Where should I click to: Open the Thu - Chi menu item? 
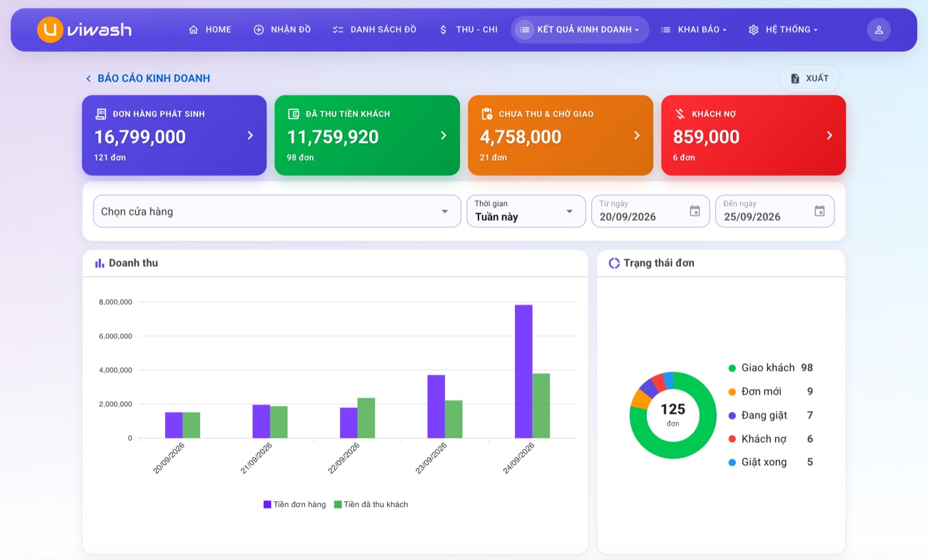468,30
